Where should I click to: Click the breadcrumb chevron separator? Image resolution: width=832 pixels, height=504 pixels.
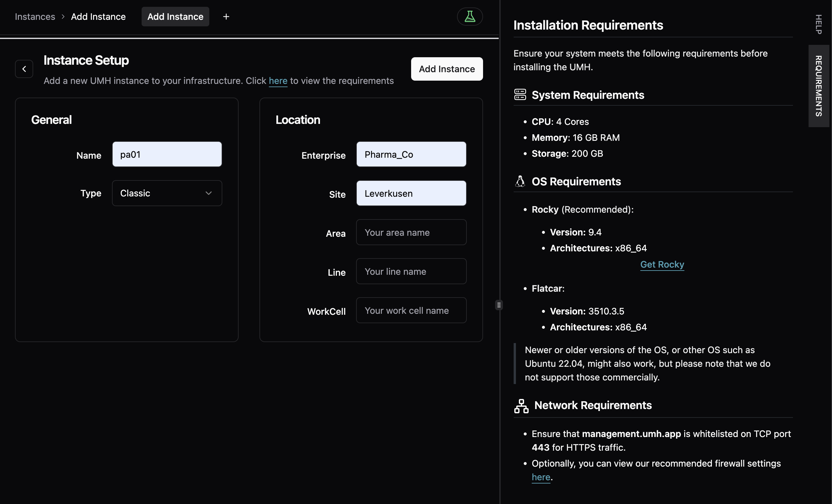coord(63,17)
